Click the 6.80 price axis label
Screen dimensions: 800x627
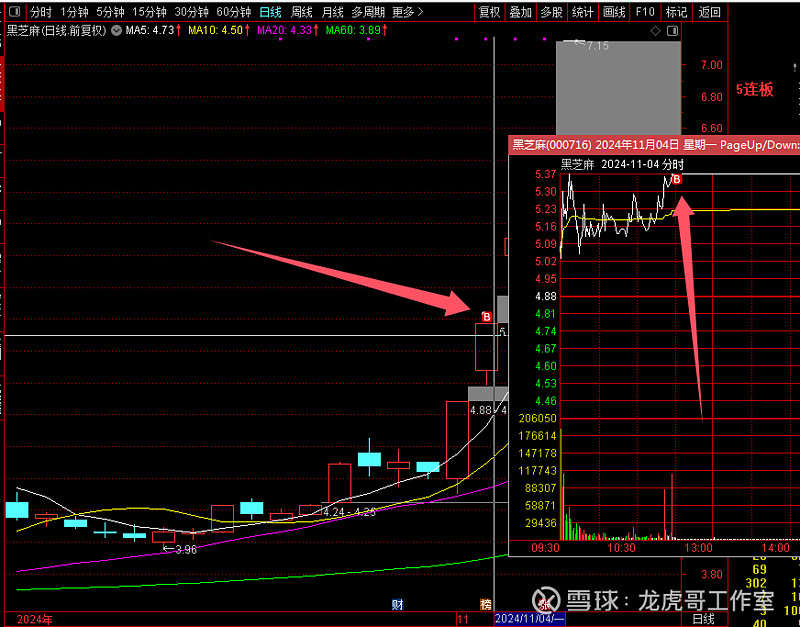712,97
